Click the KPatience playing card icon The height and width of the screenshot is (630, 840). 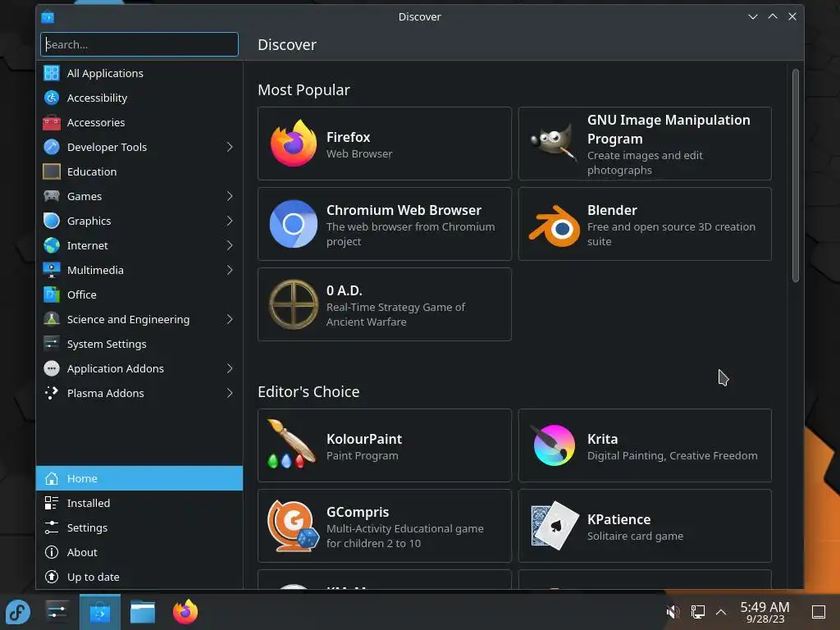click(555, 526)
